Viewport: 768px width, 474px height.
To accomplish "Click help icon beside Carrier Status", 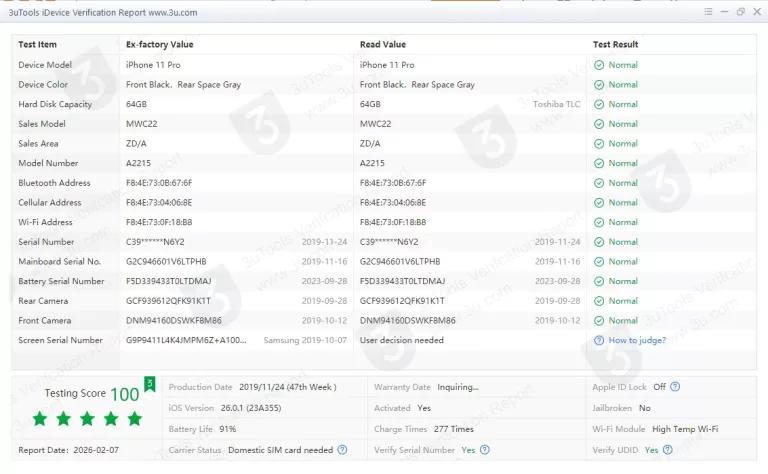I will 342,450.
